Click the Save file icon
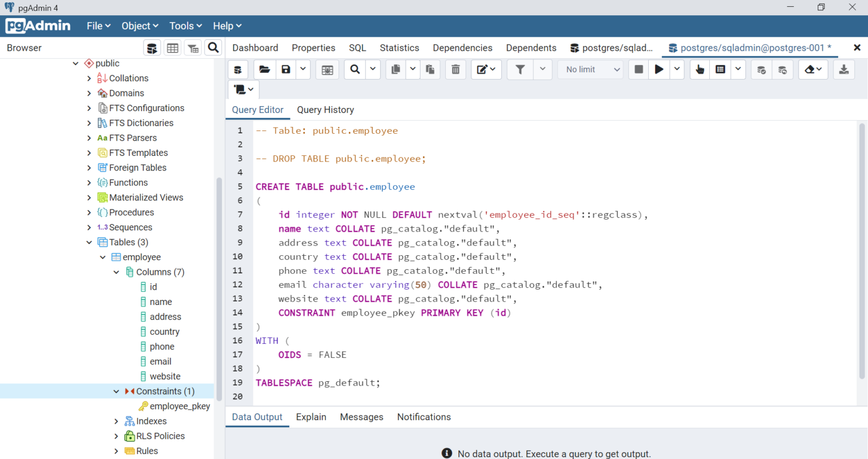This screenshot has height=459, width=868. (285, 69)
